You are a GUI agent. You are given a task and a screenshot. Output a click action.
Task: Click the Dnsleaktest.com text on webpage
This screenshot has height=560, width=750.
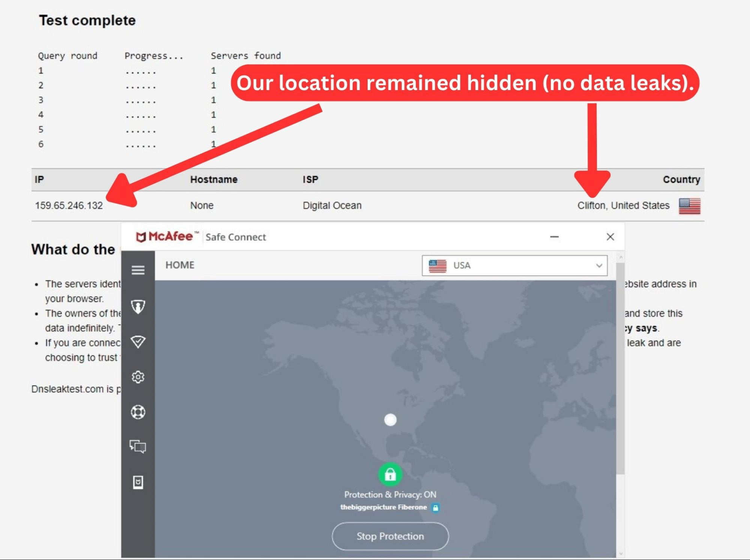click(x=68, y=389)
